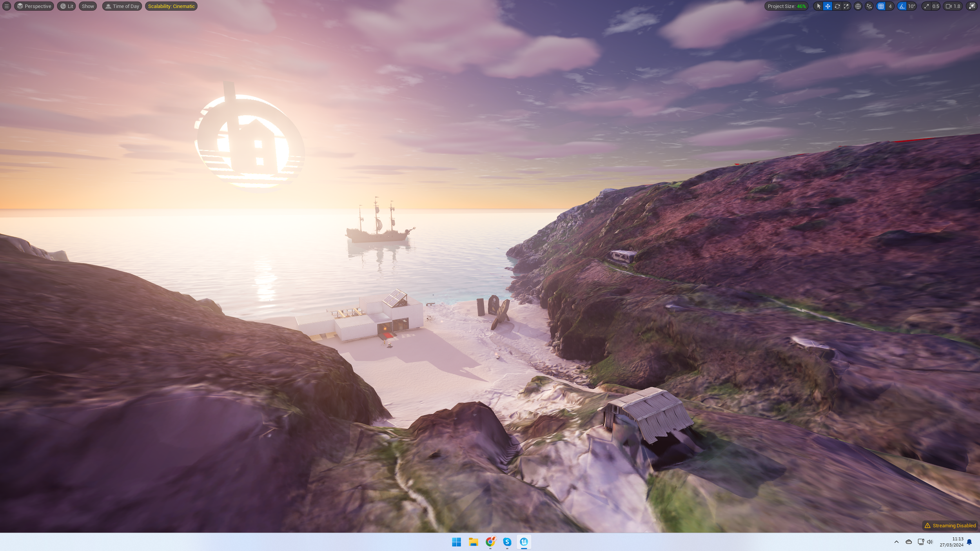Toggle grid snapping on or off
980x551 pixels.
click(x=881, y=6)
